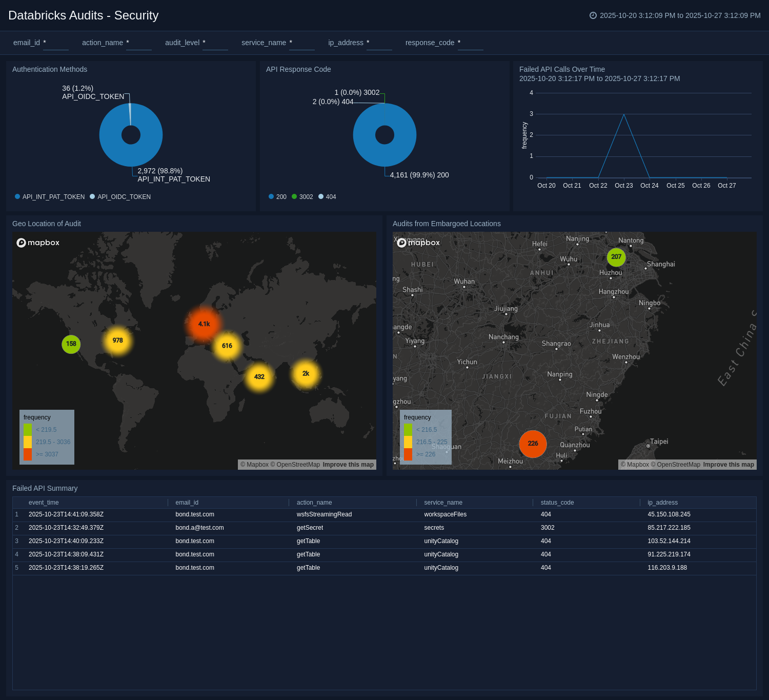Screen dimensions: 769x700
Task: Open the OpenStreetMap attribution link
Action: [x=295, y=464]
